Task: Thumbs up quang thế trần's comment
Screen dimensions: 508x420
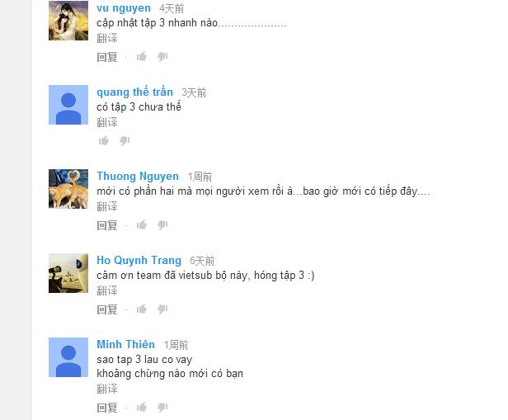Action: point(104,140)
